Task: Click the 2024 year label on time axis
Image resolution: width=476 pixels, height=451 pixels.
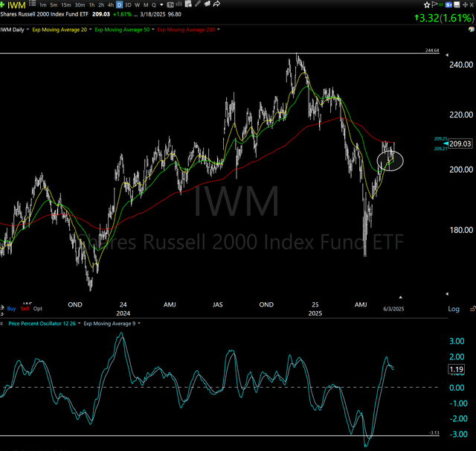Action: pyautogui.click(x=123, y=313)
